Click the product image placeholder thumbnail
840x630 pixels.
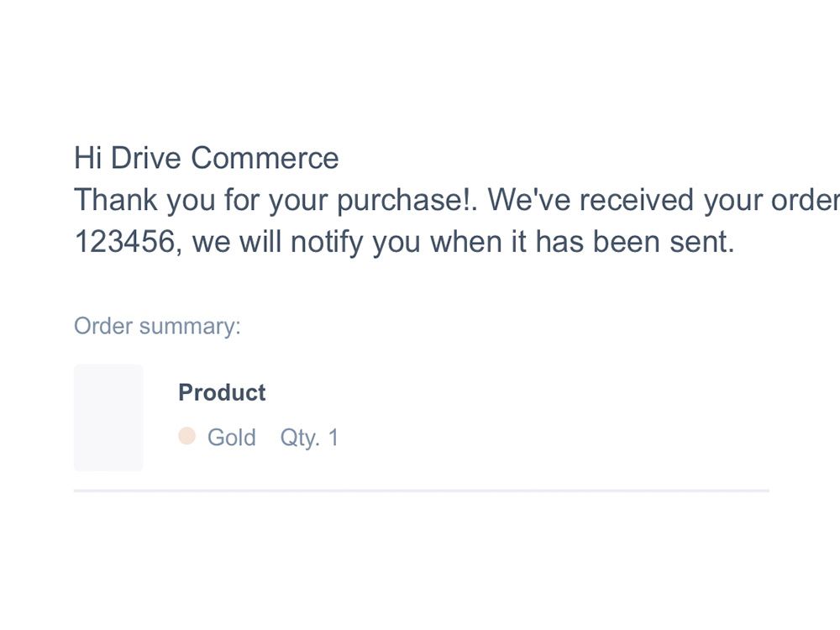(x=108, y=417)
